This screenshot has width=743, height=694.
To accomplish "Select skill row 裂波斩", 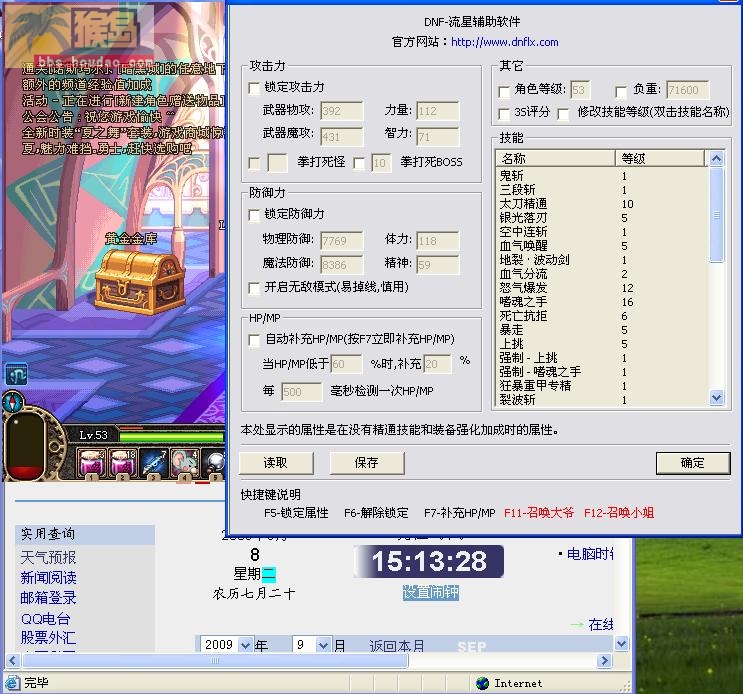I will pyautogui.click(x=602, y=400).
